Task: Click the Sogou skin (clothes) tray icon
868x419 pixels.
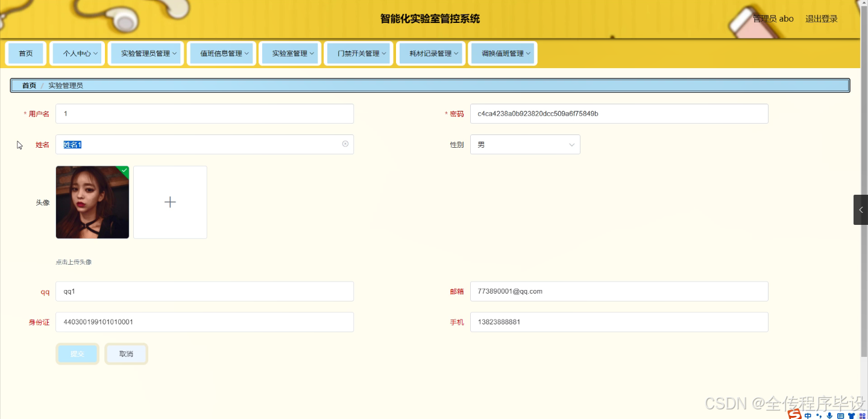Action: (851, 415)
